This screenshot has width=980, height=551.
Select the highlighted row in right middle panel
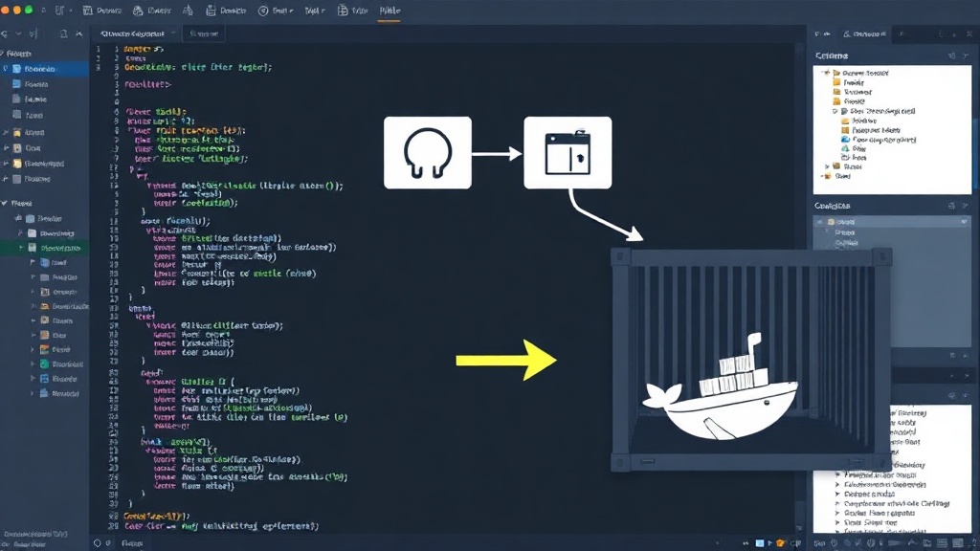tap(892, 222)
